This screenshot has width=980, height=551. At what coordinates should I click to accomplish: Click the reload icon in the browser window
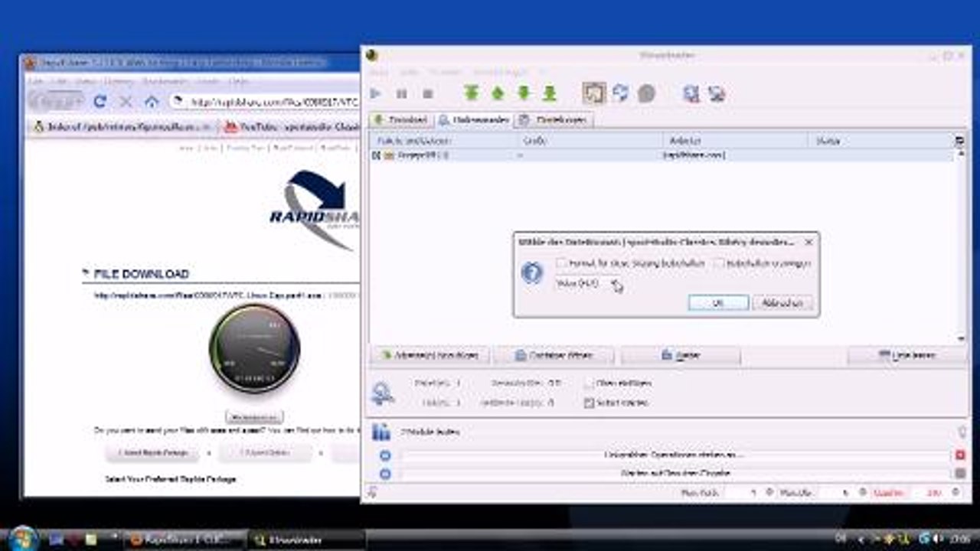[x=100, y=101]
